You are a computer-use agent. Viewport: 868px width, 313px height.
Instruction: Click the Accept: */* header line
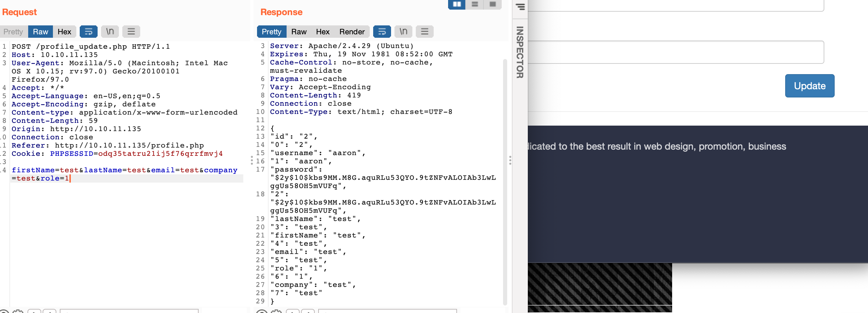click(38, 88)
